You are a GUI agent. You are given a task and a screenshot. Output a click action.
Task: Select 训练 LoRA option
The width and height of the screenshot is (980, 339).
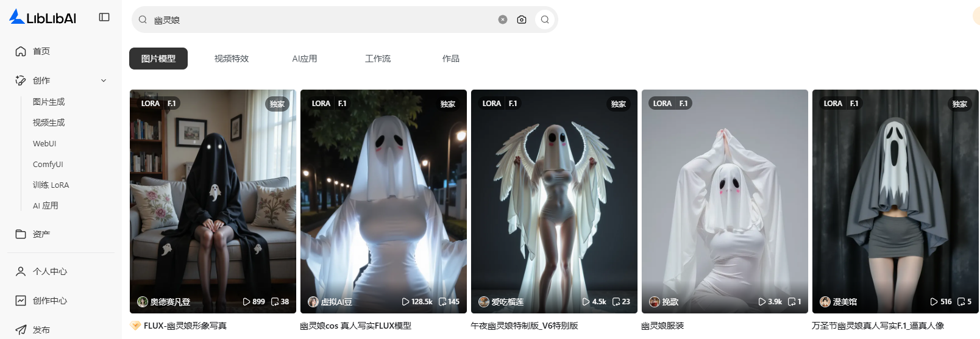(x=51, y=185)
